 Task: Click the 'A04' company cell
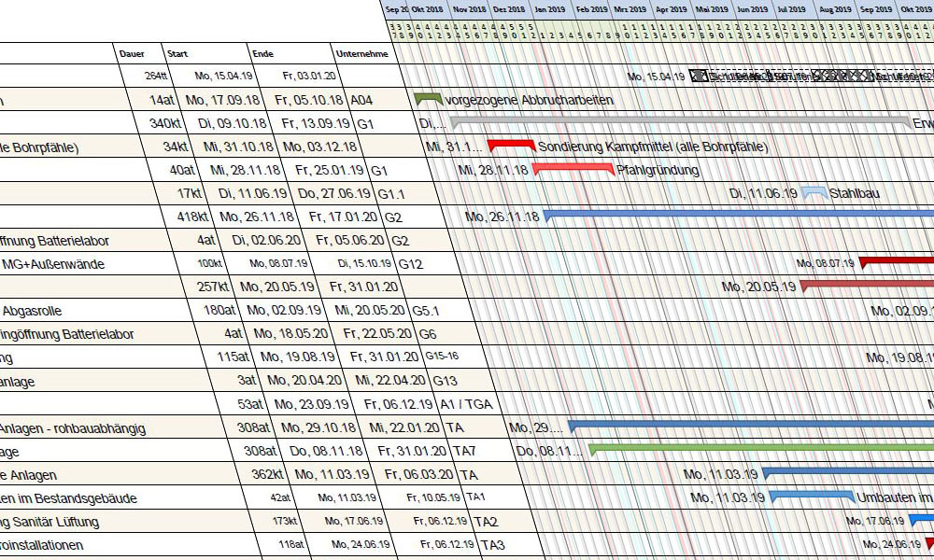[x=361, y=100]
